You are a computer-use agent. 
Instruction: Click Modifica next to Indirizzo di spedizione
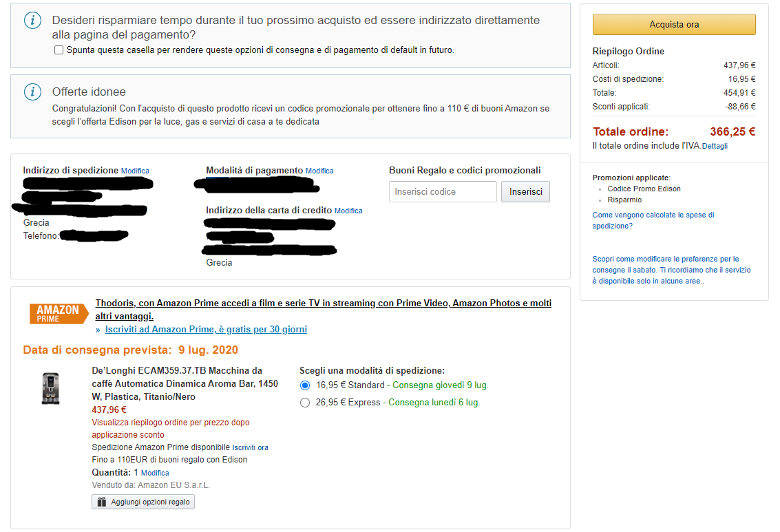pyautogui.click(x=135, y=171)
